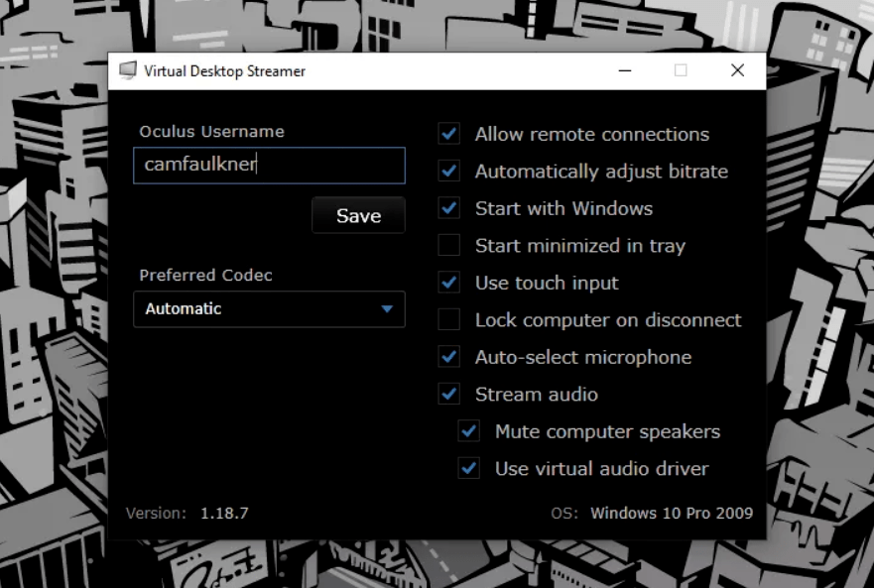Disable Use touch input
This screenshot has width=874, height=588.
[447, 283]
